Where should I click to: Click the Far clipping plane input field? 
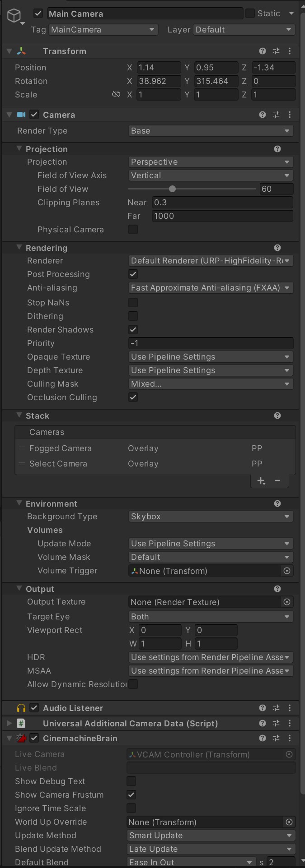click(222, 216)
